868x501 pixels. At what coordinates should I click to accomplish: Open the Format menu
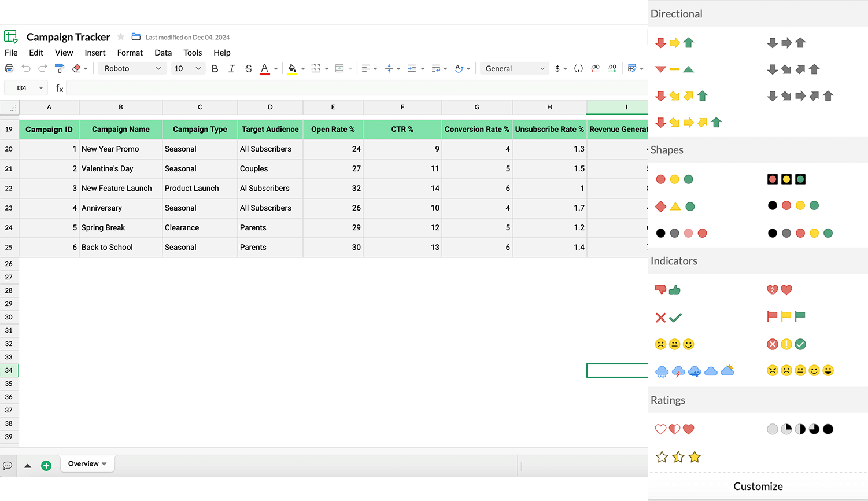pyautogui.click(x=130, y=53)
